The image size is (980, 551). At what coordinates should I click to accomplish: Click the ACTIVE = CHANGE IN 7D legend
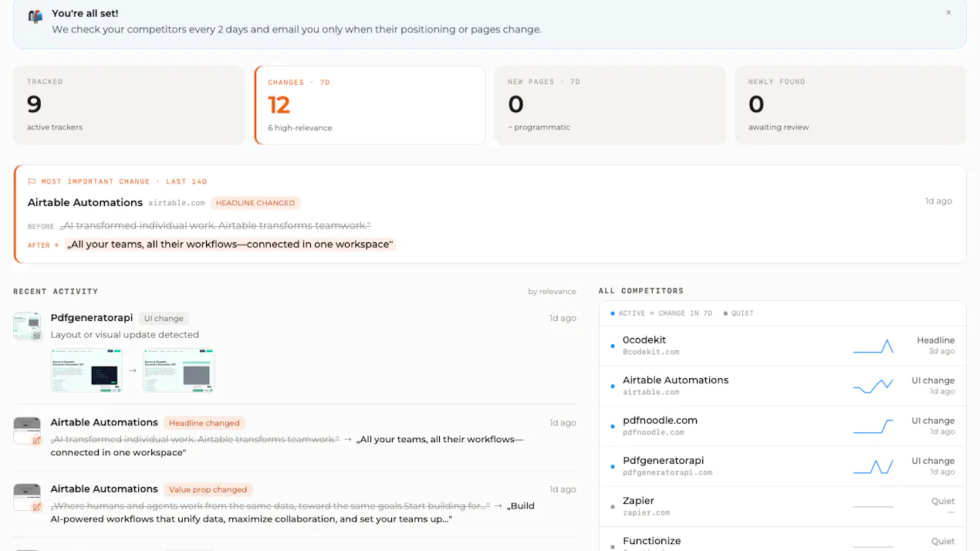coord(660,313)
